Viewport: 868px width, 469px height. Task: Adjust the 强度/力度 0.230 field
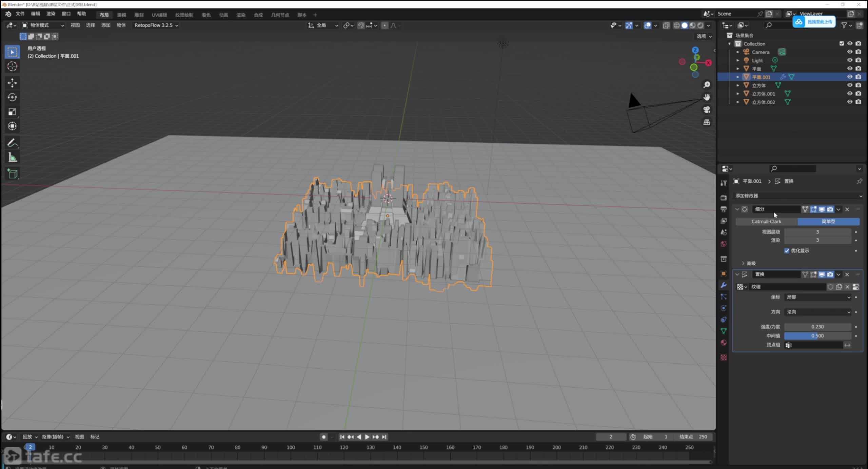click(817, 327)
